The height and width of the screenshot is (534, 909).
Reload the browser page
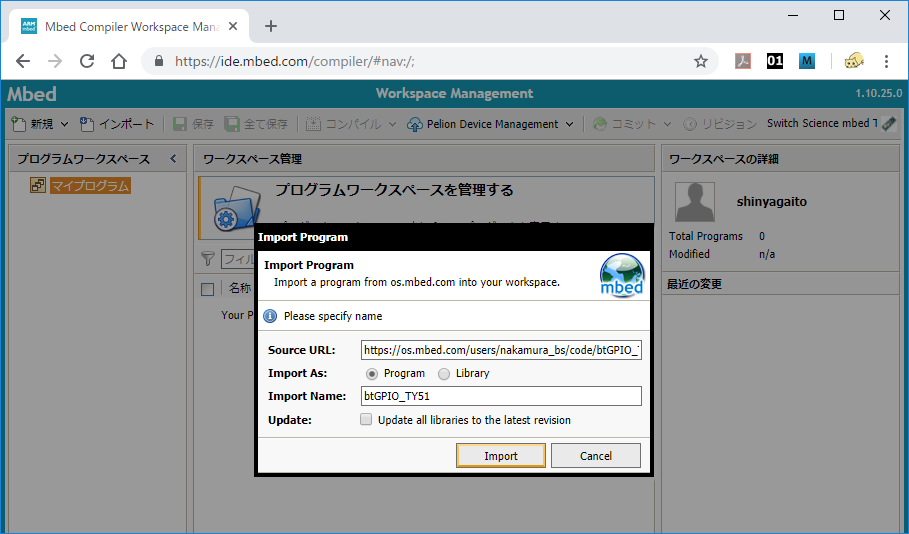(x=87, y=61)
